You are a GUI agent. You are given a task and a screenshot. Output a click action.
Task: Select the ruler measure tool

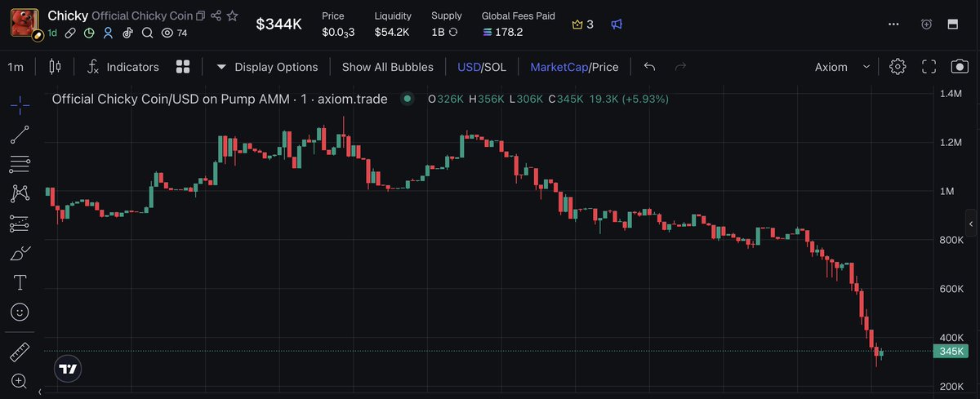click(20, 352)
